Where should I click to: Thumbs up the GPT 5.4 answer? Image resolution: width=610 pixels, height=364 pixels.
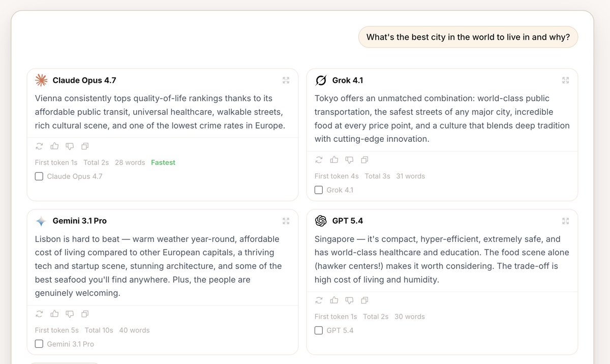334,300
